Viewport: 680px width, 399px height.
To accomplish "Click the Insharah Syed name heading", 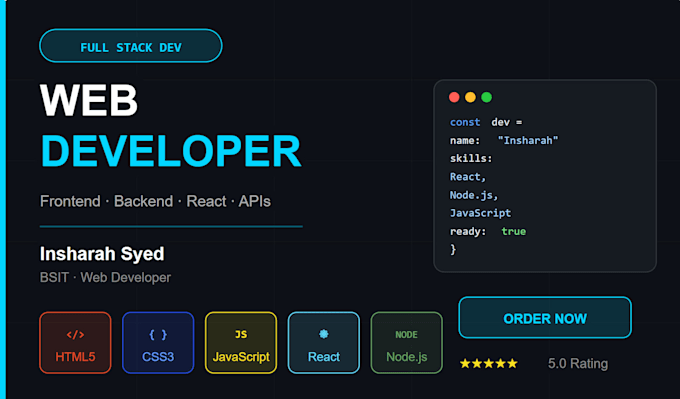I will tap(102, 254).
